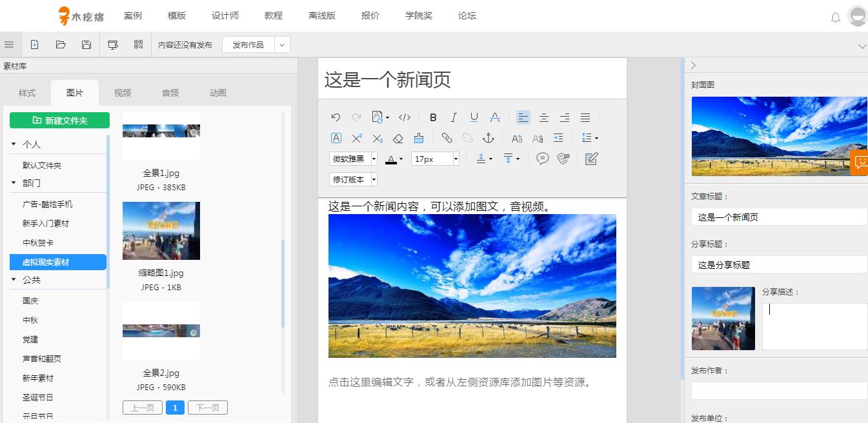
Task: Switch to the 视频 tab
Action: [x=123, y=93]
